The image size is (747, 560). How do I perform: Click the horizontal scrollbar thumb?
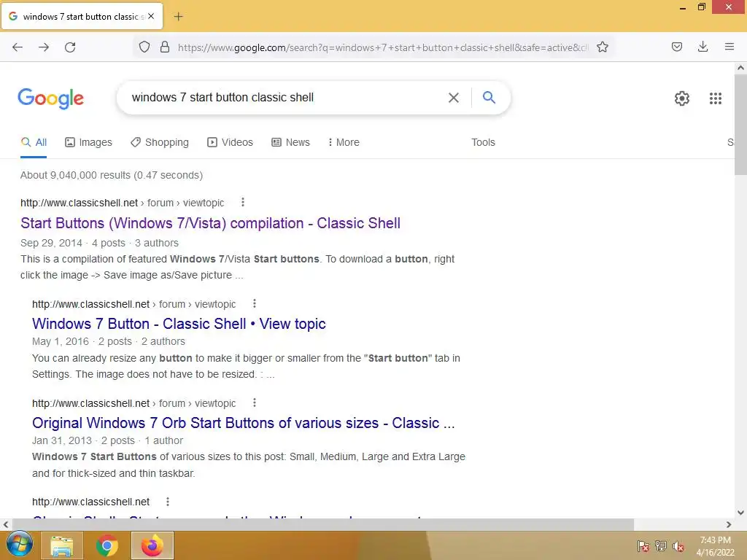coord(323,524)
